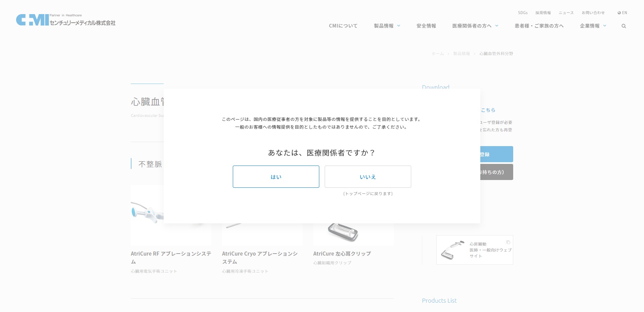644x312 pixels.
Task: Open the search magnifier icon
Action: pyautogui.click(x=624, y=26)
